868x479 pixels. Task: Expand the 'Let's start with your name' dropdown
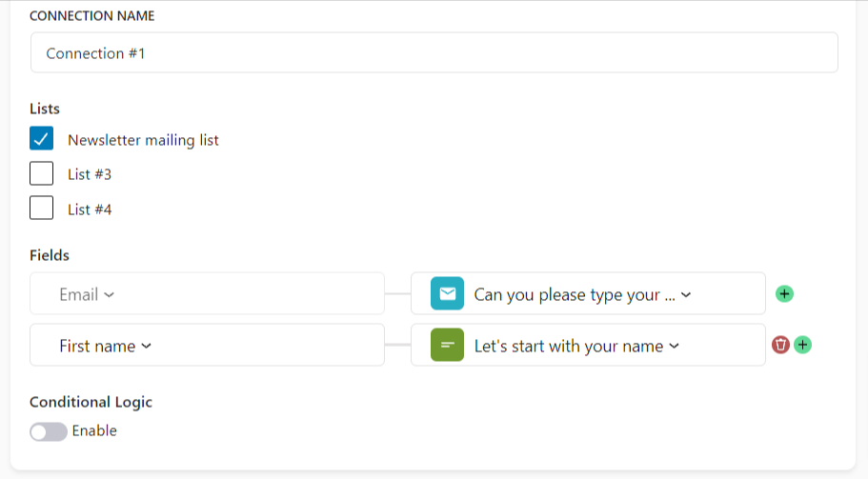588,345
